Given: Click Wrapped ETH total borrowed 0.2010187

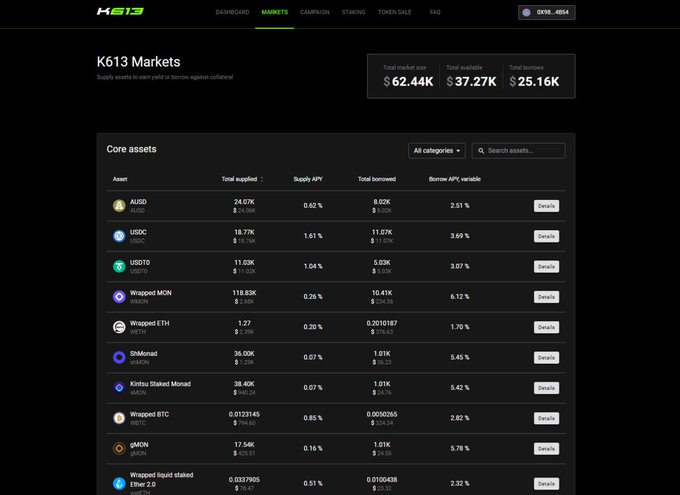Looking at the screenshot, I should pos(382,323).
